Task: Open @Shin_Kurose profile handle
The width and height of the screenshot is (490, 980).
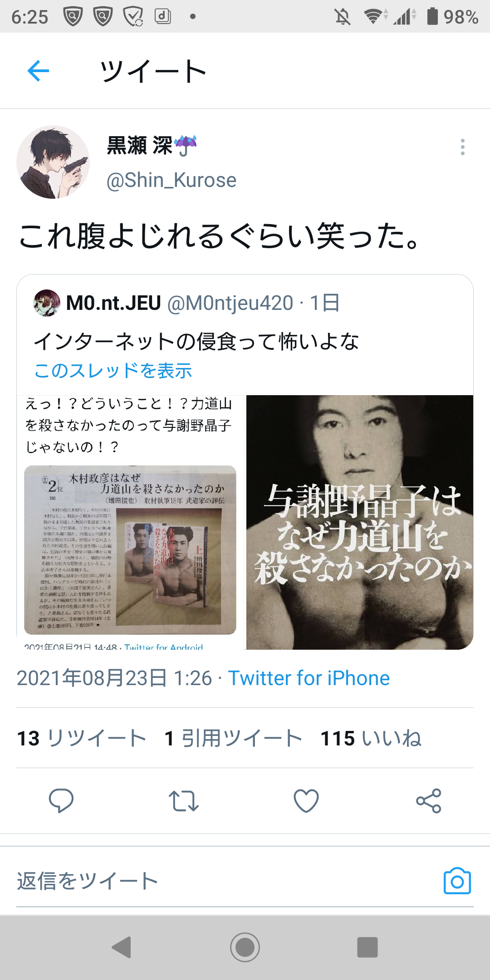Action: click(171, 180)
